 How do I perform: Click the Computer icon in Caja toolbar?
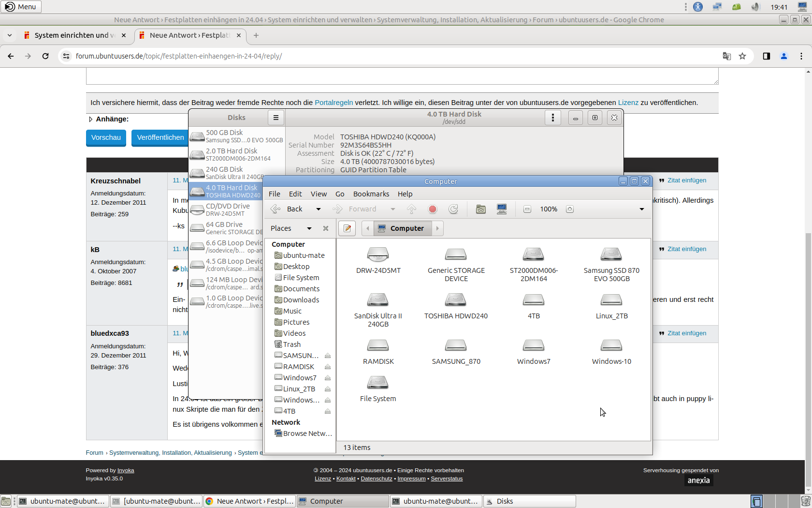click(502, 209)
